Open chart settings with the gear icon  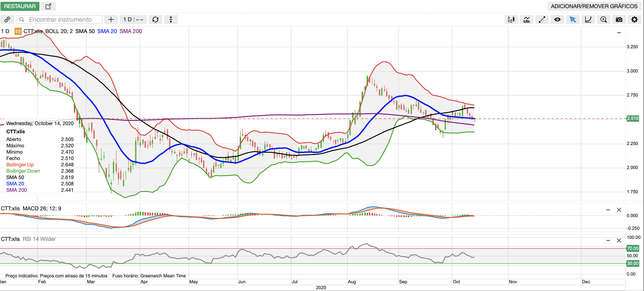(634, 19)
